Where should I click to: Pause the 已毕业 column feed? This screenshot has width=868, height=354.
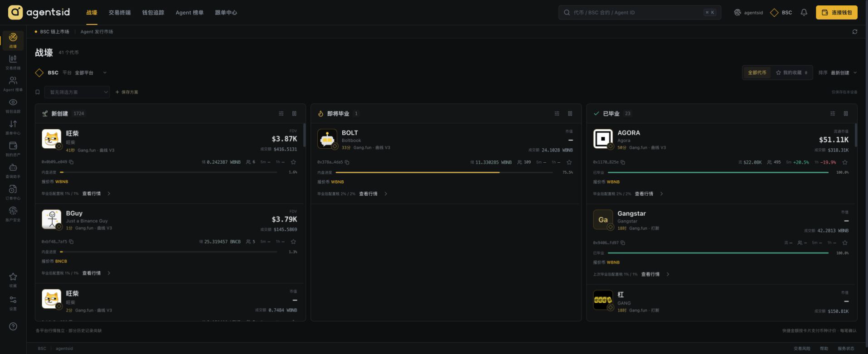pyautogui.click(x=846, y=113)
